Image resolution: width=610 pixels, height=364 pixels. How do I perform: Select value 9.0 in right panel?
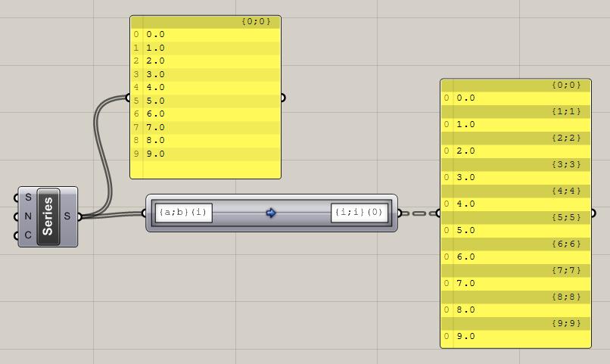pyautogui.click(x=466, y=336)
